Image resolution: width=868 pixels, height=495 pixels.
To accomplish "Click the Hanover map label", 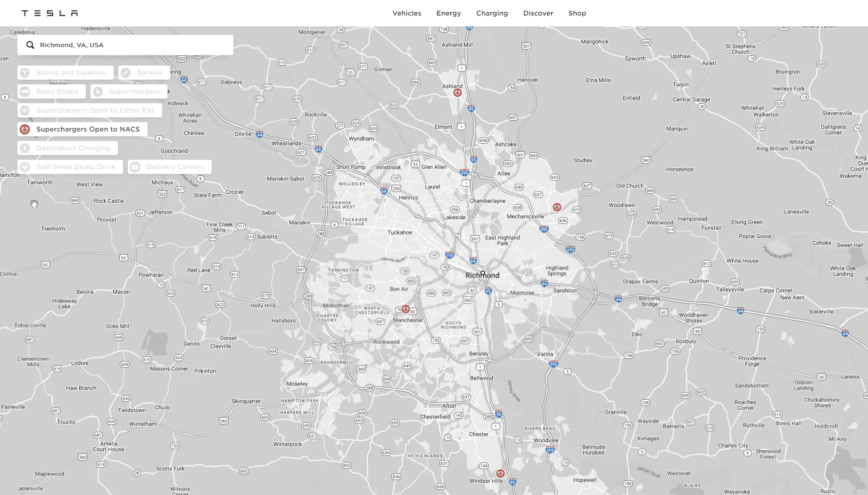I will pyautogui.click(x=528, y=80).
